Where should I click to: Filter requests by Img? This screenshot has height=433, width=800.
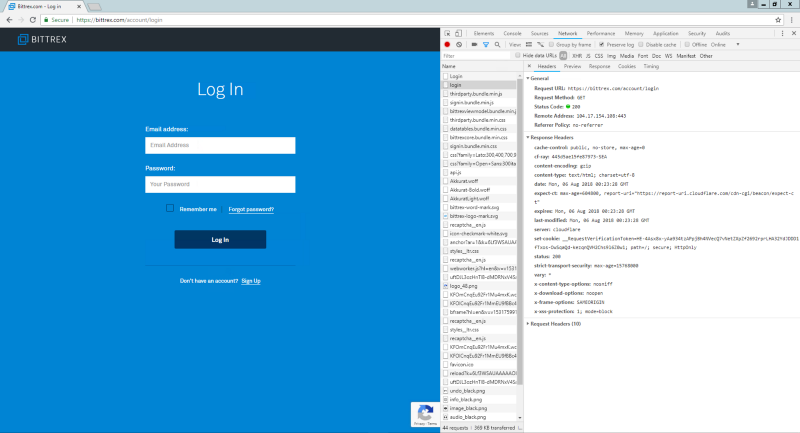(x=611, y=56)
